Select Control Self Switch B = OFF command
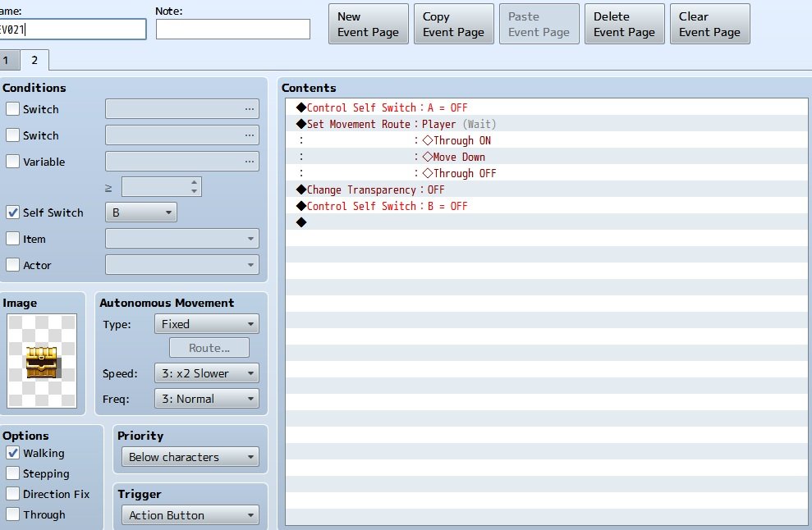The width and height of the screenshot is (812, 530). pyautogui.click(x=546, y=206)
